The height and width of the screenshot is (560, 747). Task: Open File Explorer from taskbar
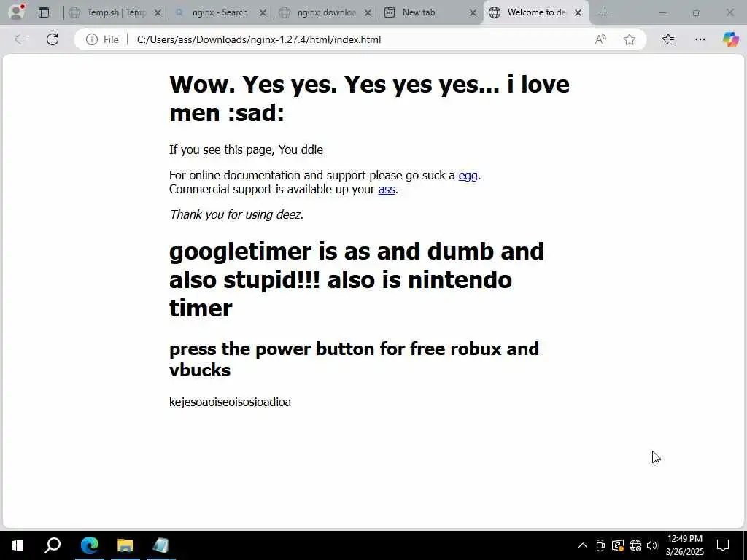click(x=125, y=545)
